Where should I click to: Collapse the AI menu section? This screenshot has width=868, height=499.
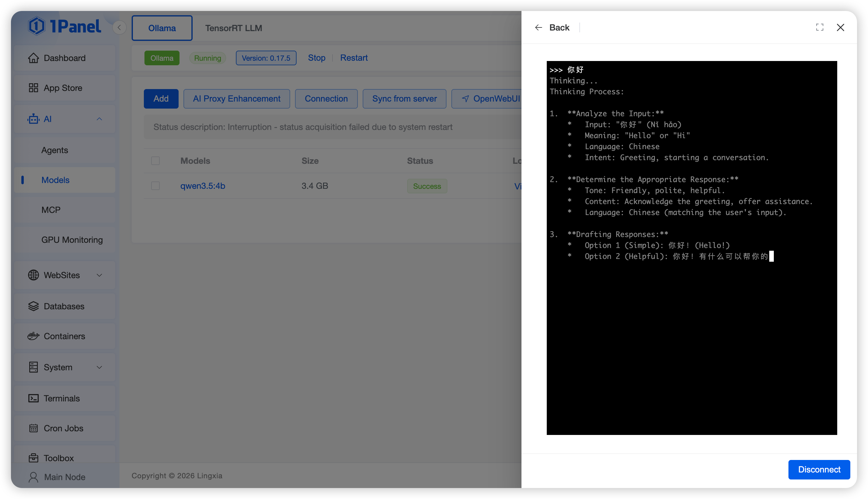99,119
